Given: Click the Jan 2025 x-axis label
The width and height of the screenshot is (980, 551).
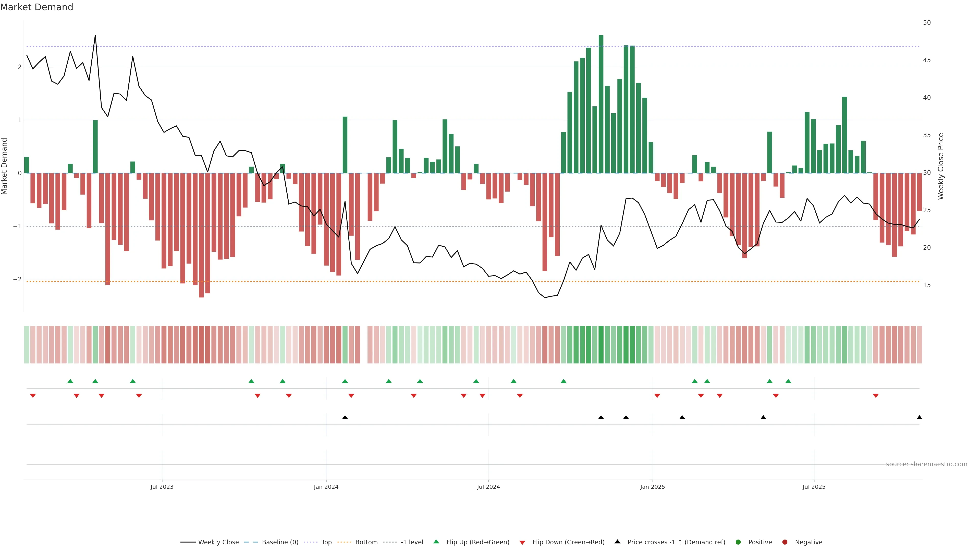Looking at the screenshot, I should pos(653,487).
